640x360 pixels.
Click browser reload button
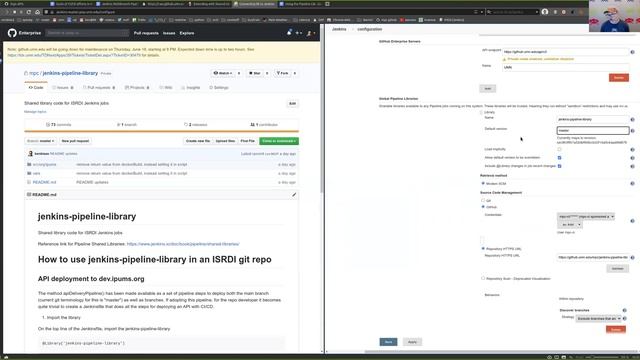coord(29,12)
